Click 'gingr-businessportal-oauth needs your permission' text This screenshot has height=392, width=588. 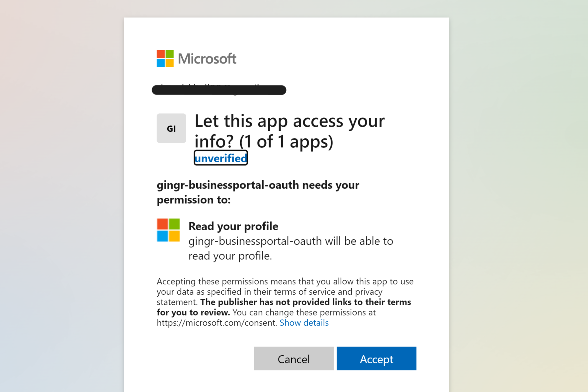tap(258, 185)
